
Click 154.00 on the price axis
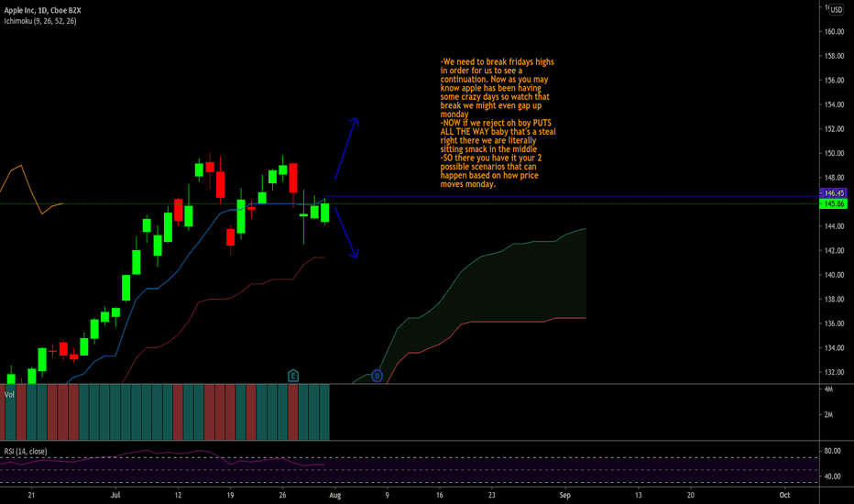pyautogui.click(x=834, y=104)
